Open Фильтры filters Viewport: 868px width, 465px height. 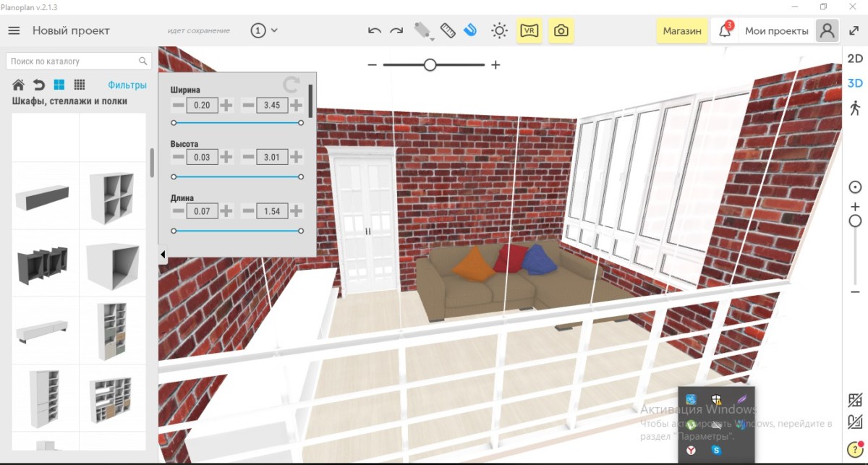click(x=127, y=85)
